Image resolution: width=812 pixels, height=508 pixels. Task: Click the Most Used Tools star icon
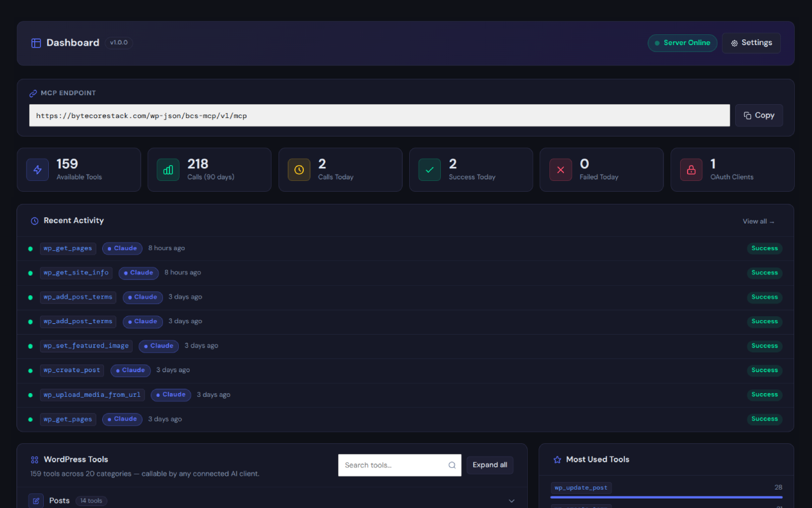[x=557, y=460]
